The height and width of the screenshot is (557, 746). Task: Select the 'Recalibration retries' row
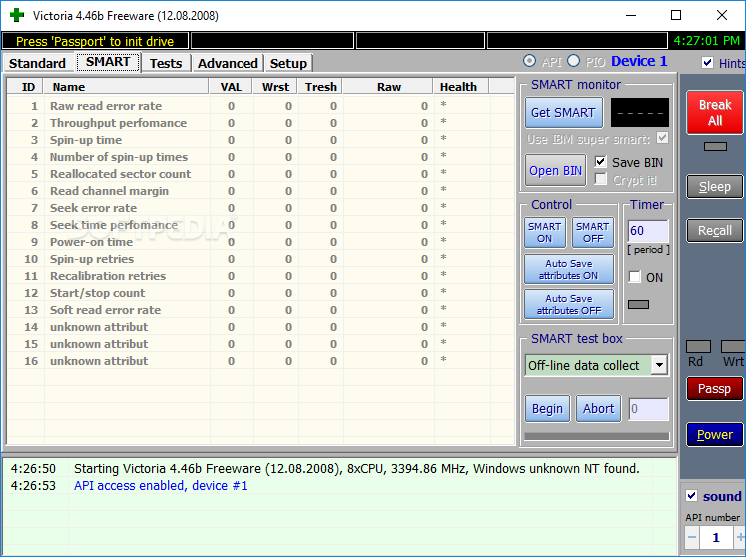[x=261, y=276]
